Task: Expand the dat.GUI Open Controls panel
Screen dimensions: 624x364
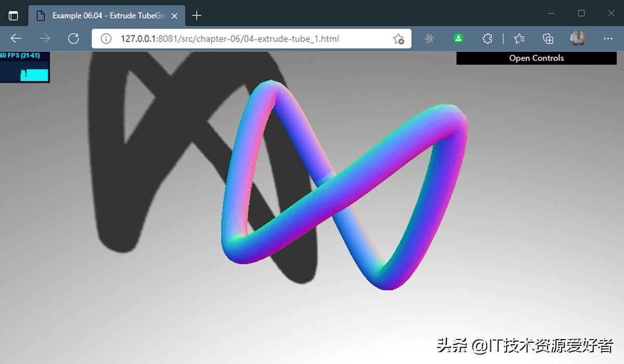Action: click(536, 58)
